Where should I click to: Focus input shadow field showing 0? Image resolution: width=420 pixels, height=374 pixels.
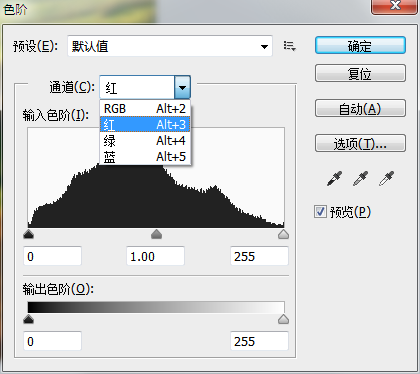coord(52,256)
